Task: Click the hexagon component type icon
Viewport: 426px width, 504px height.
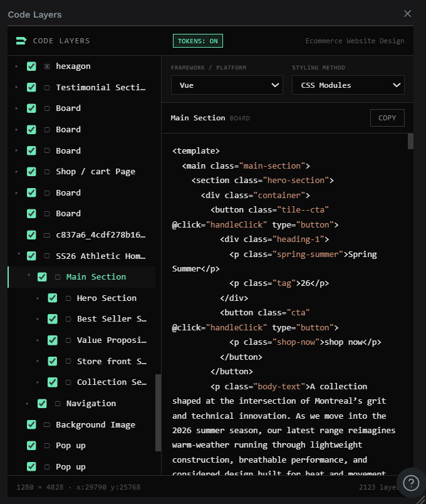Action: coord(47,66)
